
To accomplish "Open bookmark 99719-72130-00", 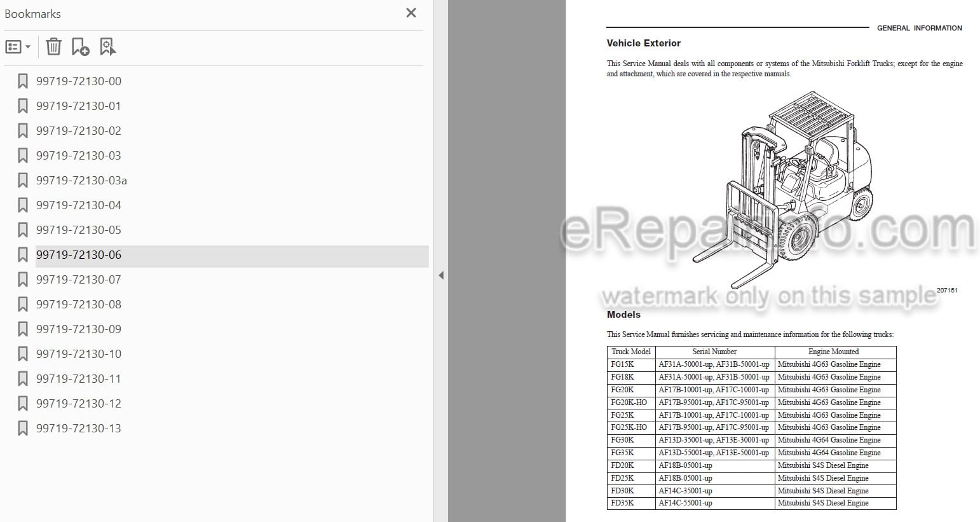I will tap(79, 81).
